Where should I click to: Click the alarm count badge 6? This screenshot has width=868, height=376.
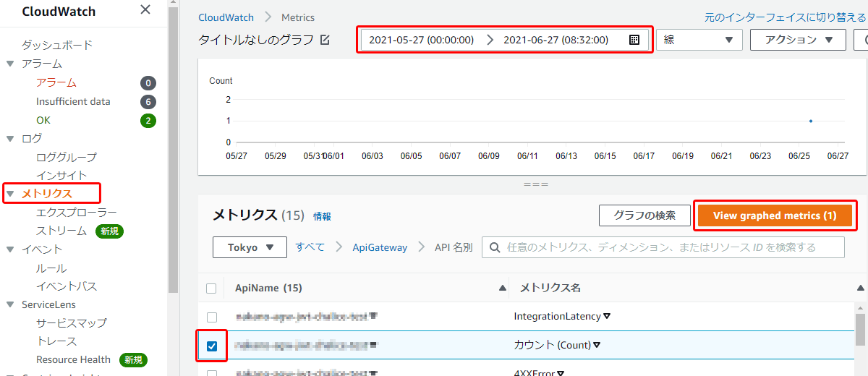pyautogui.click(x=148, y=102)
